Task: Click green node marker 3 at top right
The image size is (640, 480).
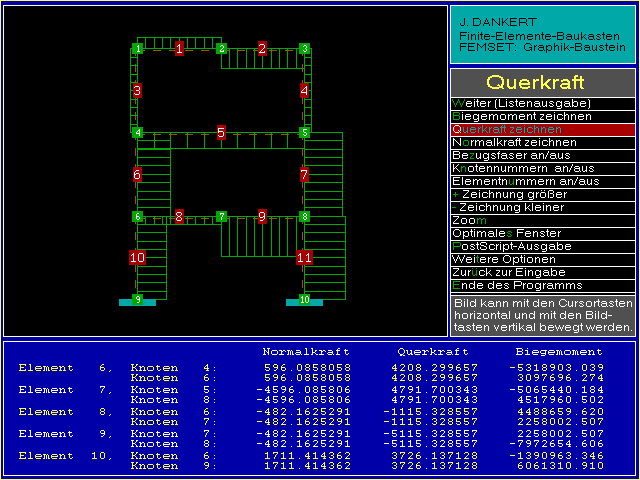Action: [304, 48]
